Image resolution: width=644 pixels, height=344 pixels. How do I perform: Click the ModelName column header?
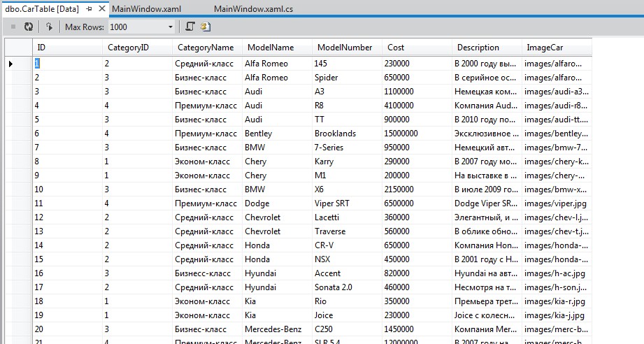click(277, 48)
